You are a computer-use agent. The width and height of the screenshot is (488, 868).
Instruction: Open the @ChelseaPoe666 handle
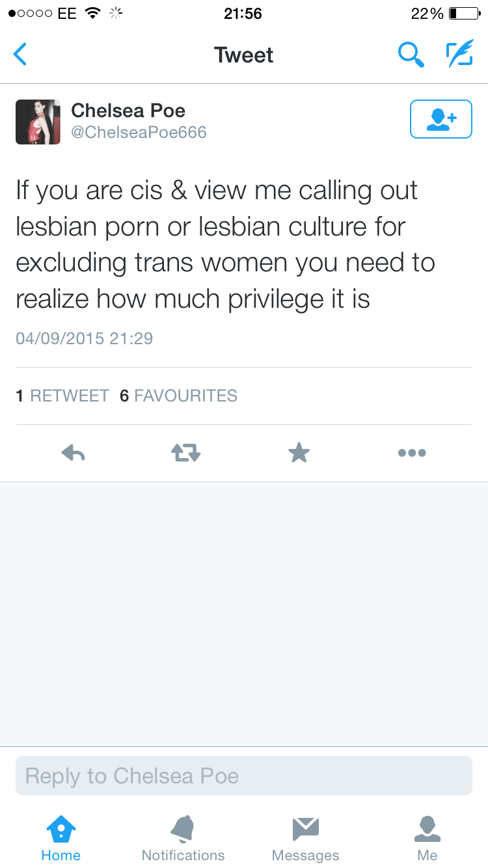[x=139, y=133]
